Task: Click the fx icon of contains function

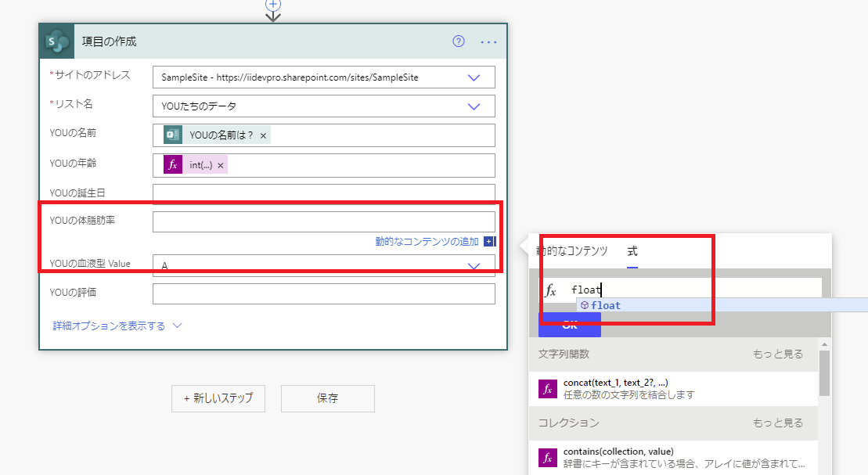Action: 548,457
